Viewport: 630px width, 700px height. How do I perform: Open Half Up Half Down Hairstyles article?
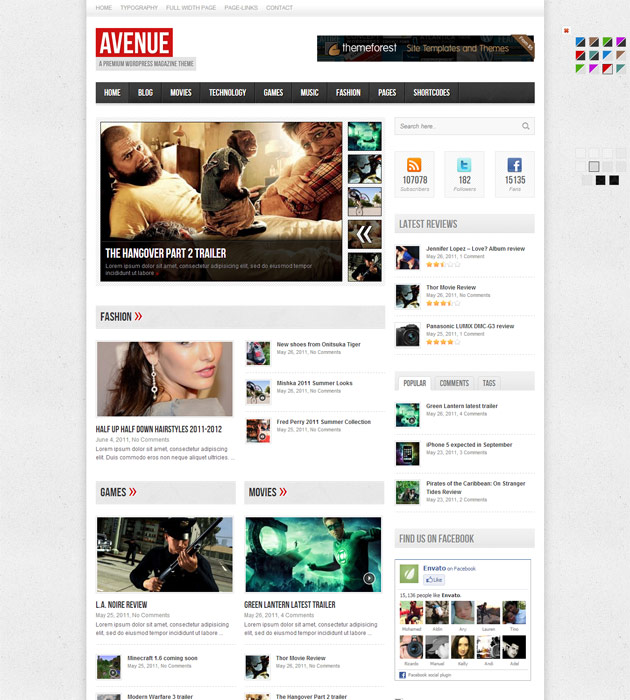click(159, 429)
